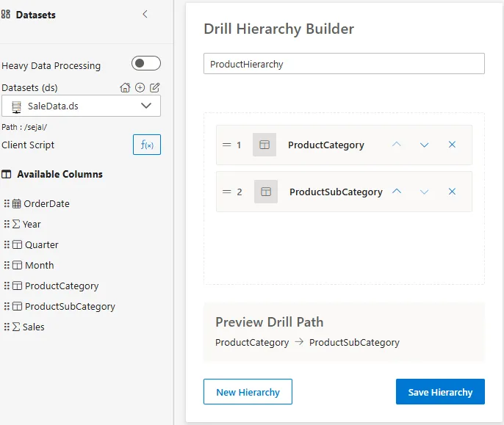Click the add dataset plus icon
This screenshot has width=504, height=425.
tap(140, 87)
